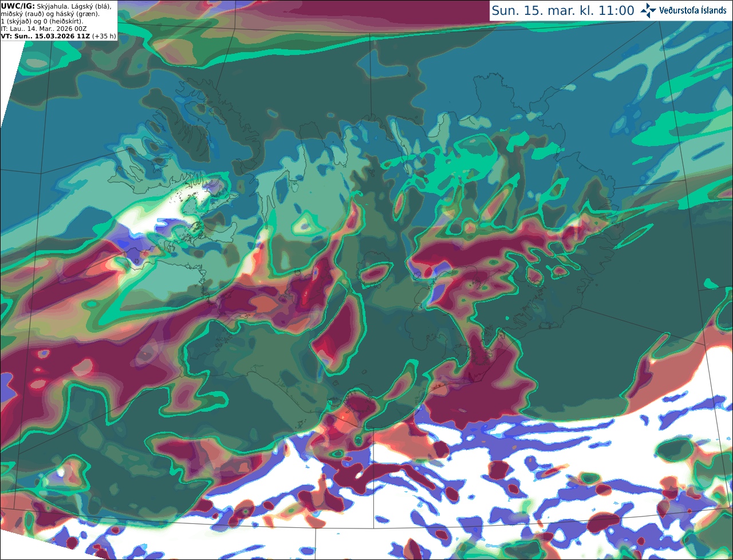Click the 'Veðurstofa Íslands' name text
Screen dimensions: 733x560
(693, 10)
